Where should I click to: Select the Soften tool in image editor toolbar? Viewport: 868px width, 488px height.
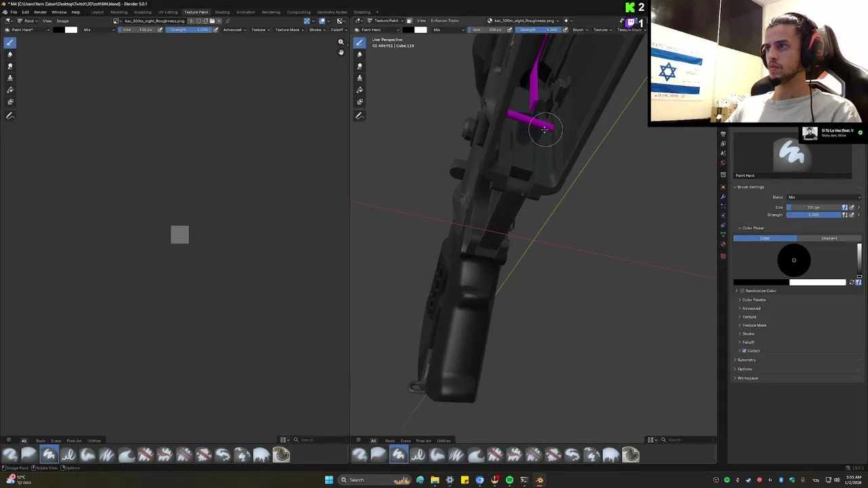(x=9, y=54)
